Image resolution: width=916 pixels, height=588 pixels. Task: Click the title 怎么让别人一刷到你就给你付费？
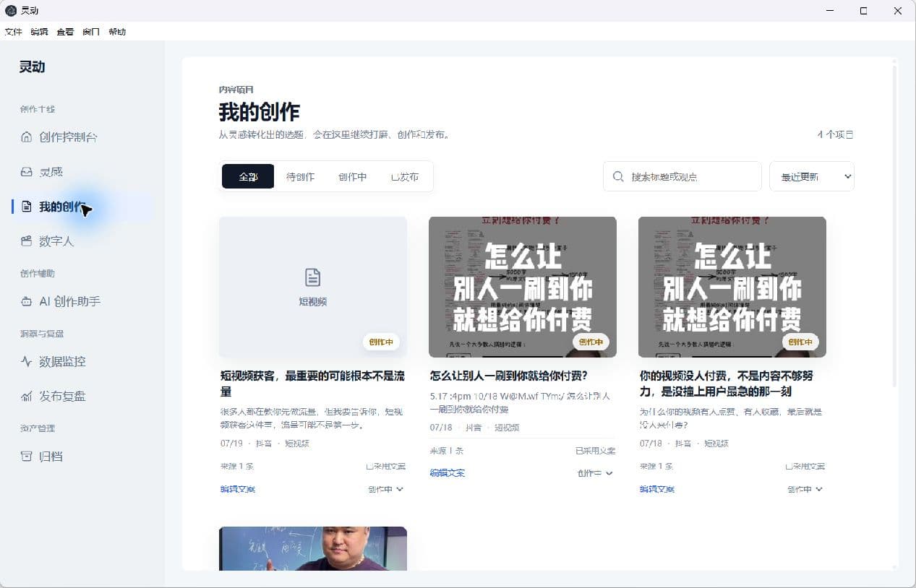click(x=508, y=376)
